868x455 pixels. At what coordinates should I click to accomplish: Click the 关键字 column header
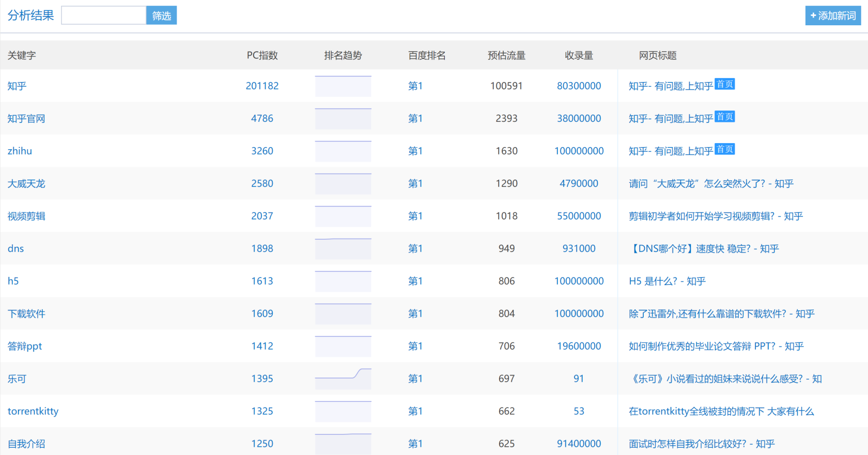[x=22, y=55]
